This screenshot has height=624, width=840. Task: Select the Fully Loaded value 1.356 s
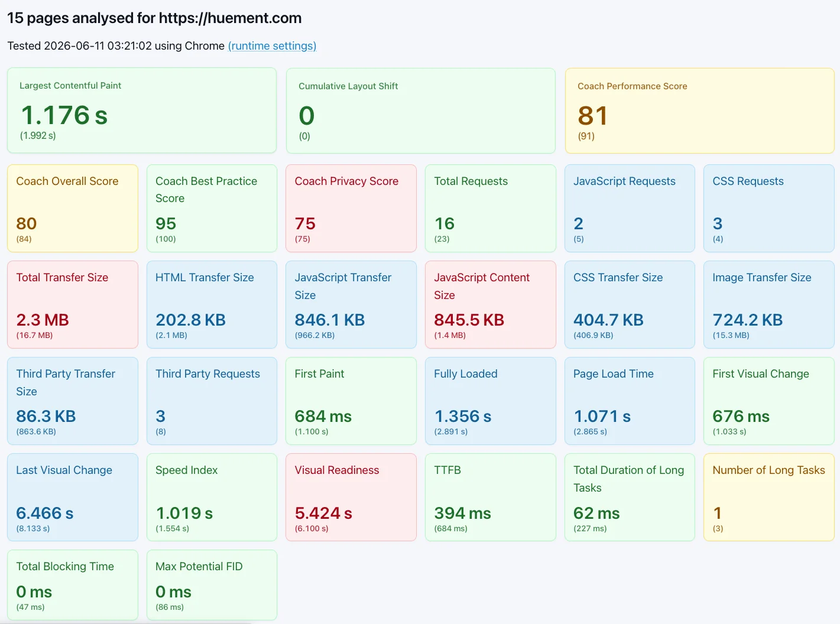coord(463,416)
